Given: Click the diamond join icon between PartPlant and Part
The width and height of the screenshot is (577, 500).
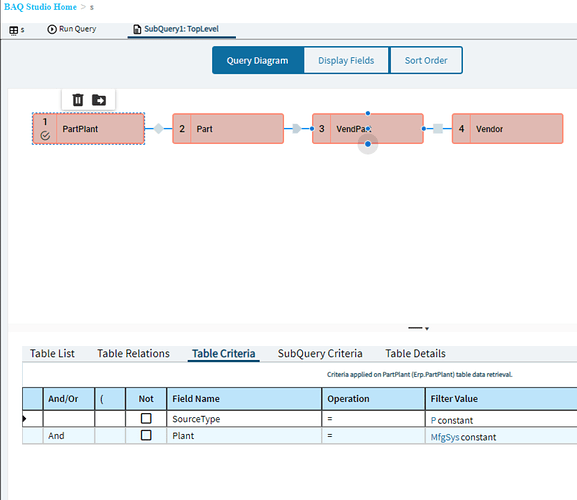Looking at the screenshot, I should click(158, 128).
